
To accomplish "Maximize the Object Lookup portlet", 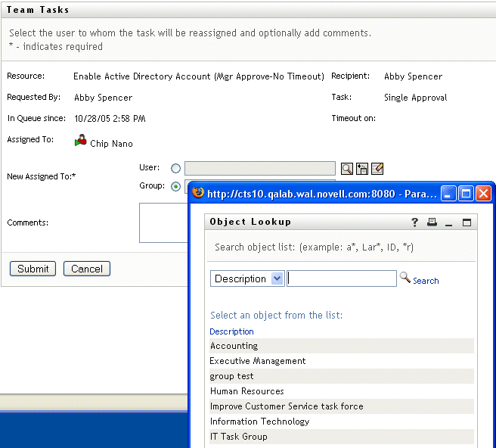I will tap(467, 222).
